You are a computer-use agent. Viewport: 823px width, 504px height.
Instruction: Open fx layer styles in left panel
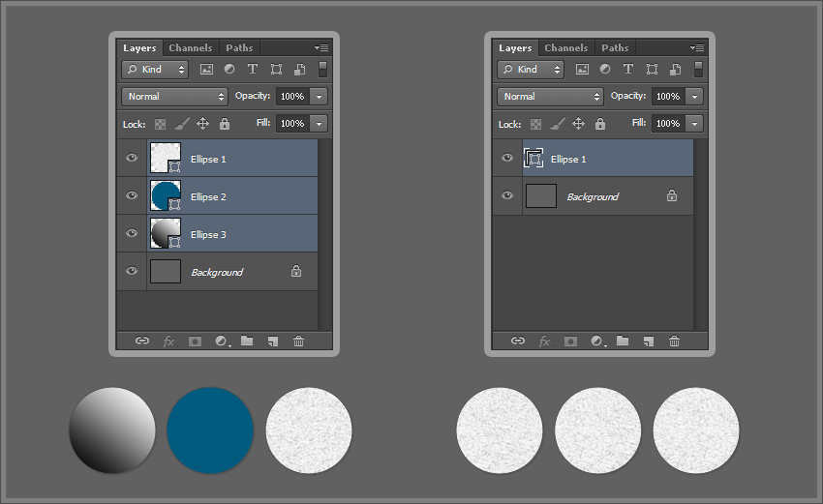[169, 341]
